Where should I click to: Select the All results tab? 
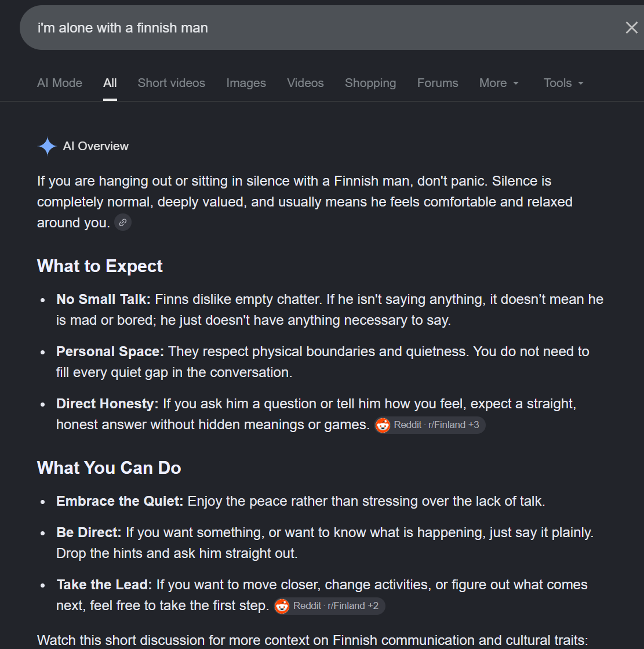click(110, 83)
